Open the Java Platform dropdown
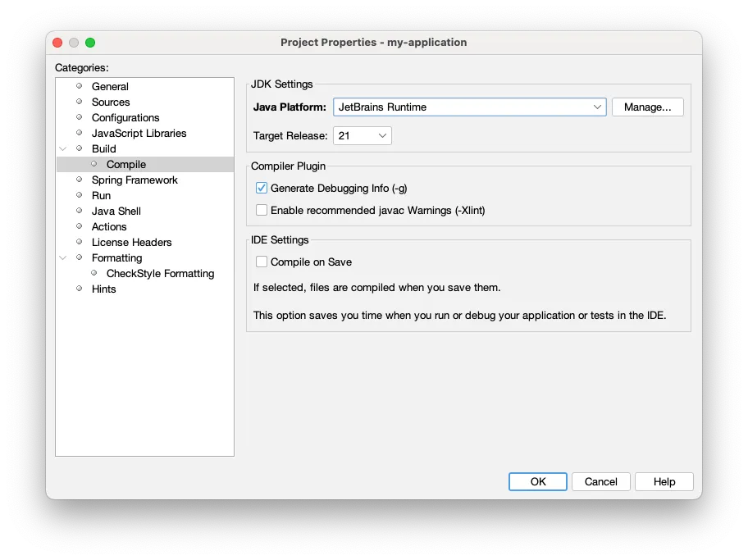 (x=598, y=107)
